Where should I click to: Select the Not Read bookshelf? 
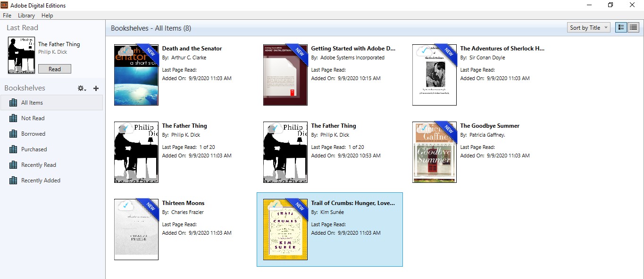(33, 118)
